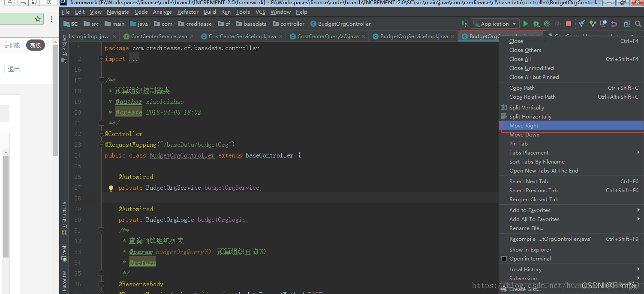Screen dimensions: 644x294
Task: Choose Split Horizontally from context menu
Action: click(x=571, y=117)
